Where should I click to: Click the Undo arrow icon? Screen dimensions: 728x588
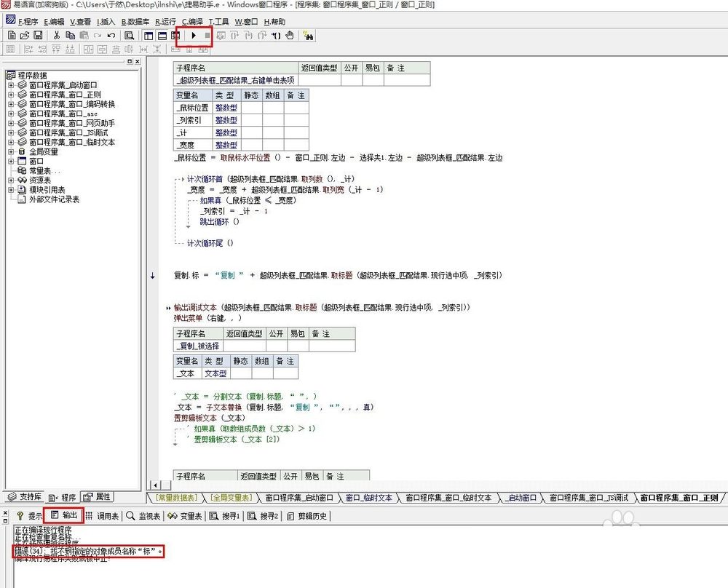coord(111,35)
